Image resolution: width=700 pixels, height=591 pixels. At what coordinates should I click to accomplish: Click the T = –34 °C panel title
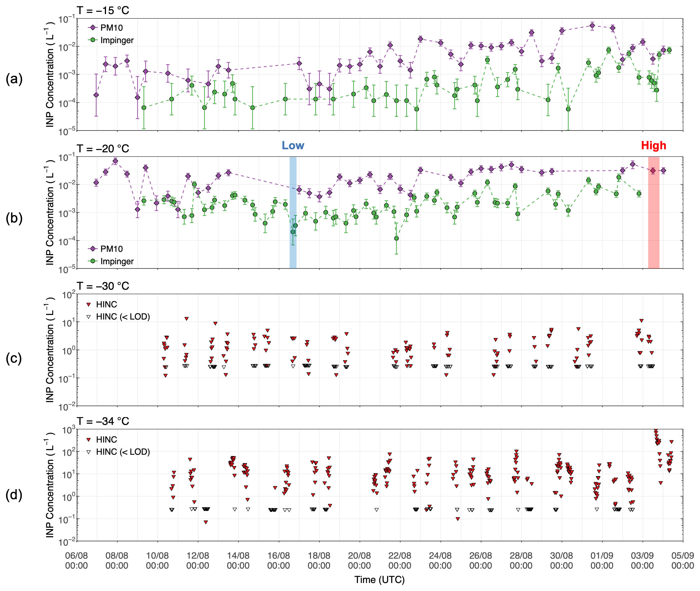click(x=103, y=421)
